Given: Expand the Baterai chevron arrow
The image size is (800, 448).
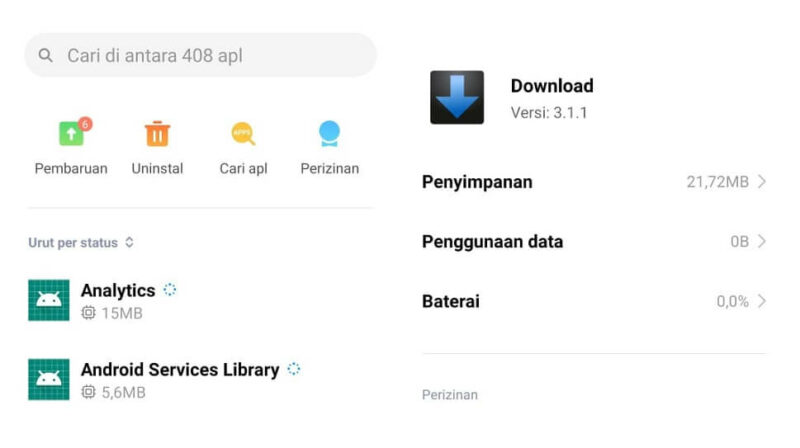Looking at the screenshot, I should (x=762, y=301).
